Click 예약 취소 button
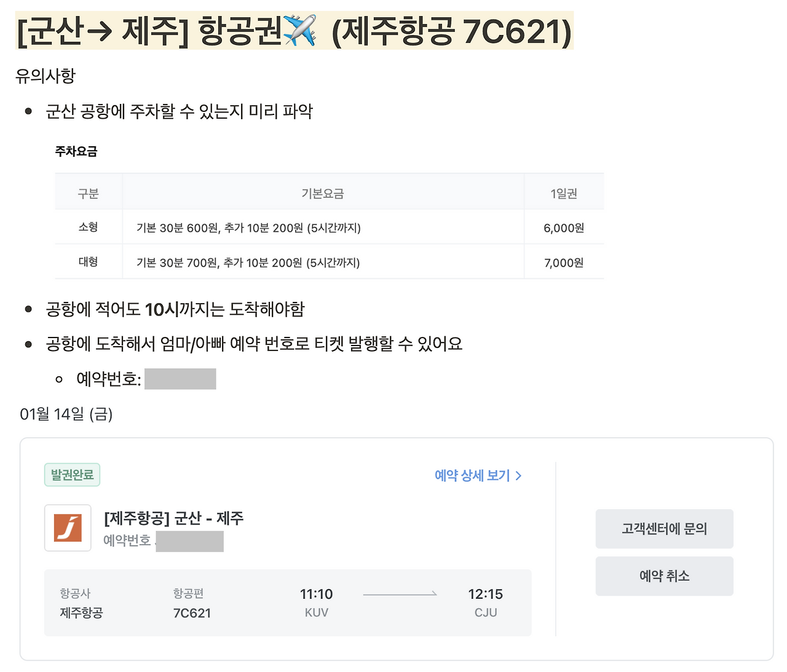The height and width of the screenshot is (672, 787). point(664,576)
